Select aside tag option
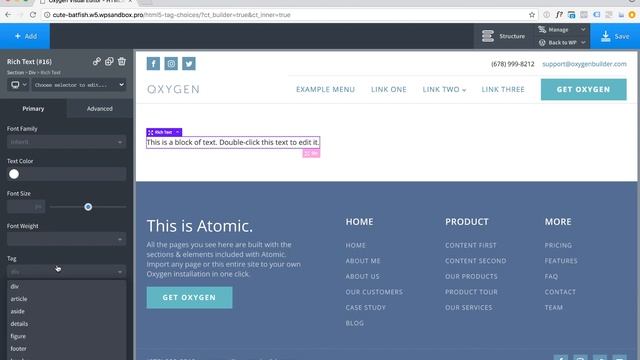The height and width of the screenshot is (360, 640). coord(66,311)
